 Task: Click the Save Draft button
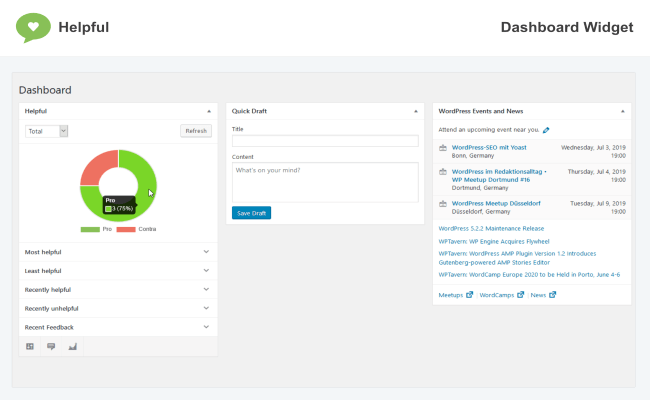[251, 213]
